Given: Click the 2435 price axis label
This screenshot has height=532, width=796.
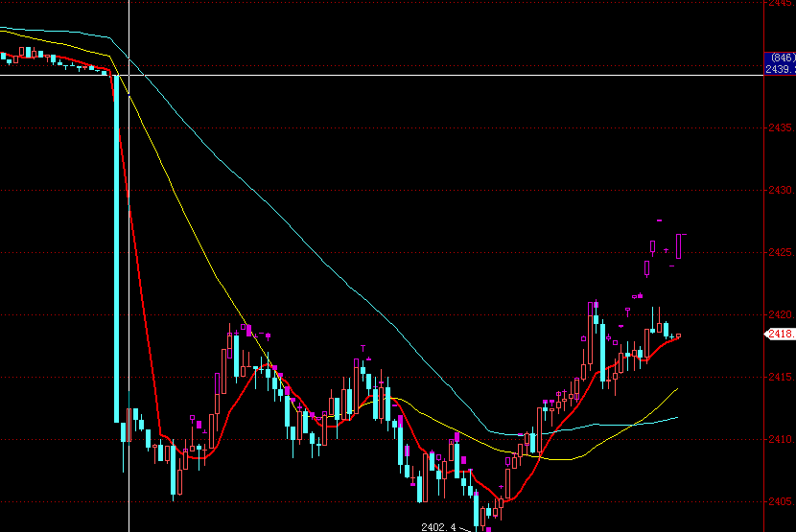Looking at the screenshot, I should (x=780, y=127).
